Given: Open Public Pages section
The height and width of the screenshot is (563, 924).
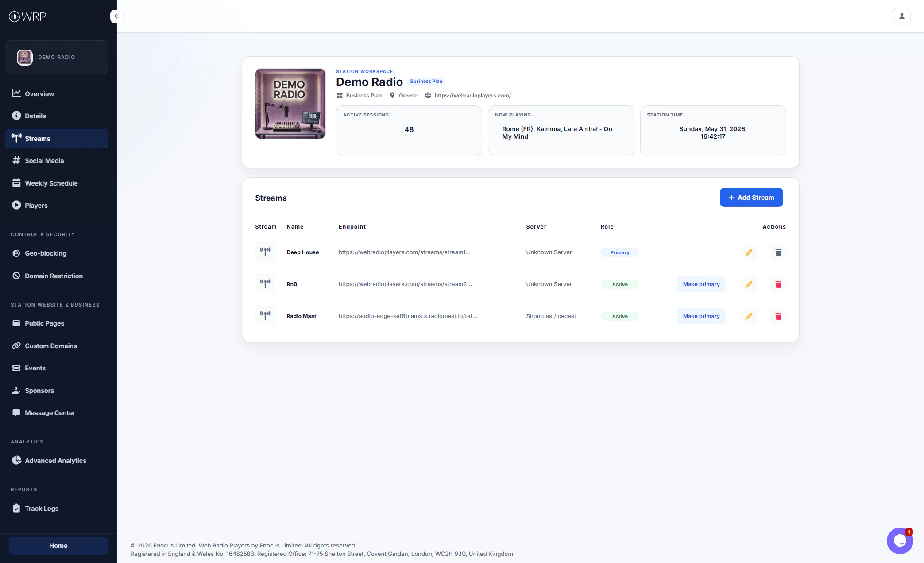Looking at the screenshot, I should (56, 323).
